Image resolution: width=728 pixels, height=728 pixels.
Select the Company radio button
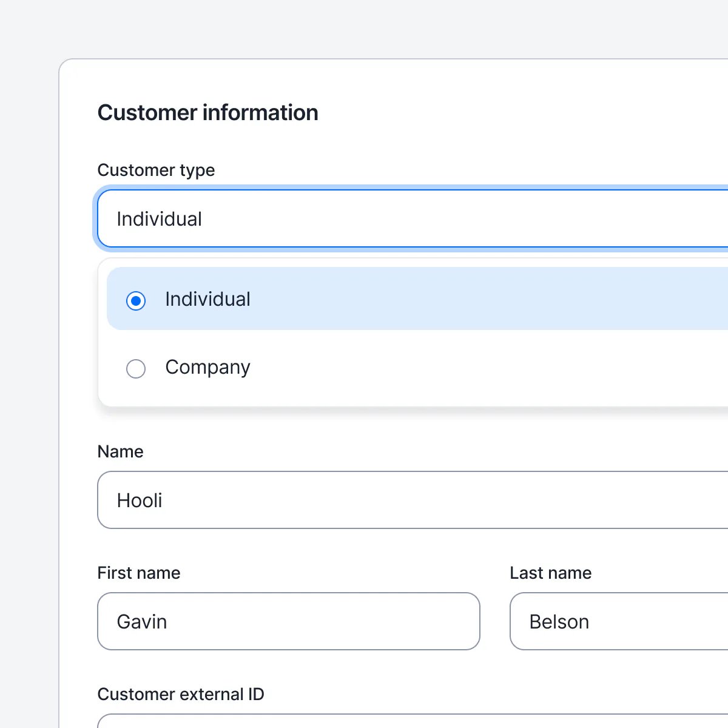point(136,368)
